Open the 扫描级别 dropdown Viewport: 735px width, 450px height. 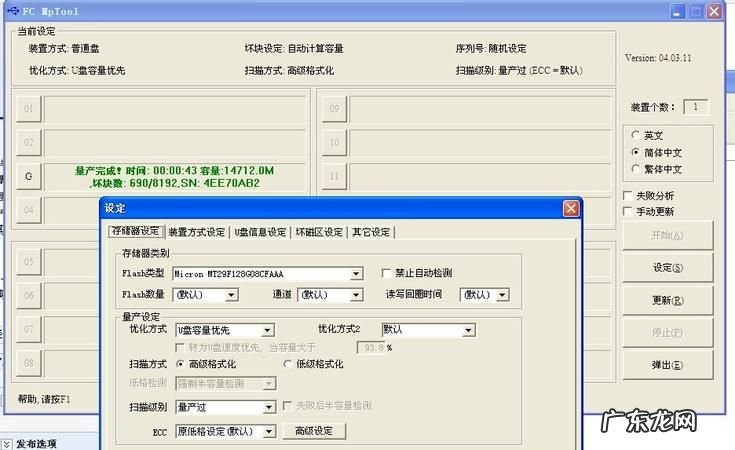pyautogui.click(x=269, y=407)
